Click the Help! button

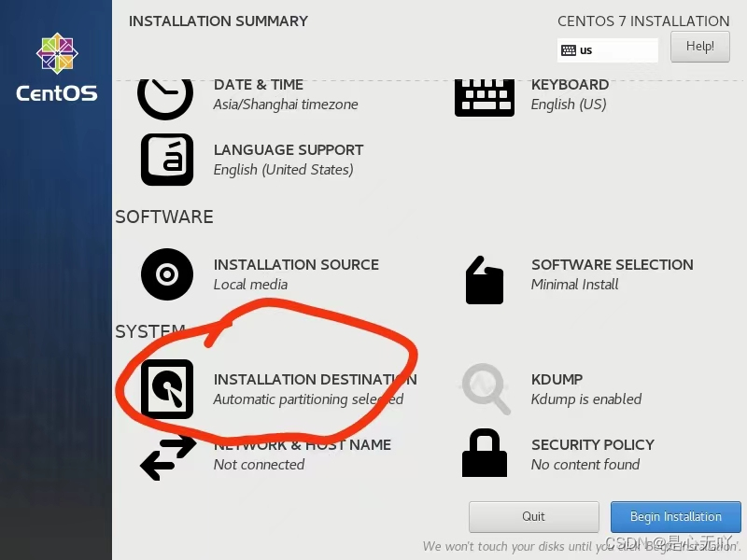(x=699, y=47)
